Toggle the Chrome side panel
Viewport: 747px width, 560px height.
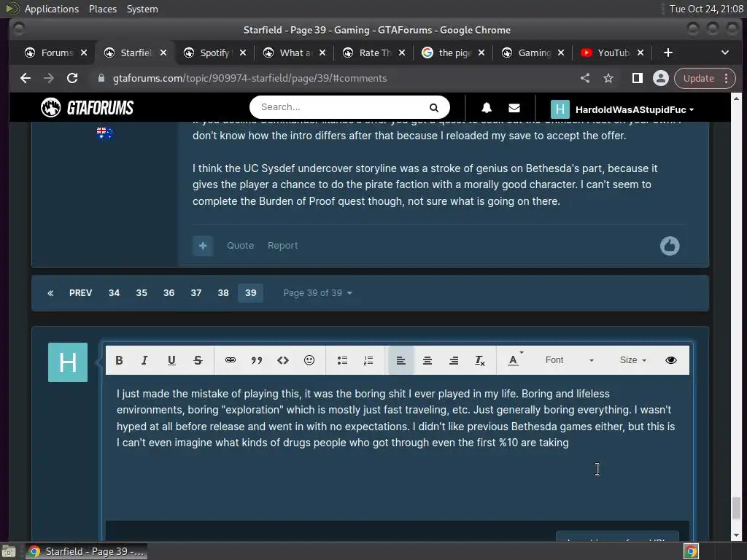pos(637,78)
